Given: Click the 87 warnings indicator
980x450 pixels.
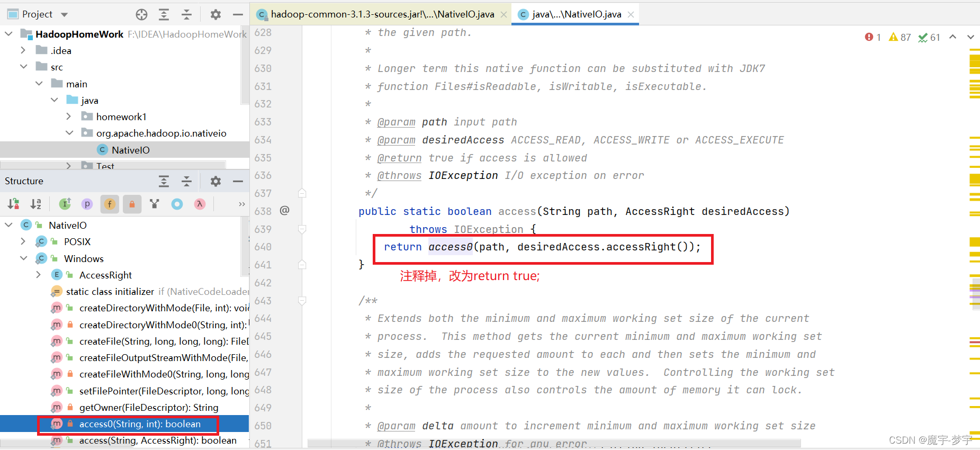Looking at the screenshot, I should 900,37.
